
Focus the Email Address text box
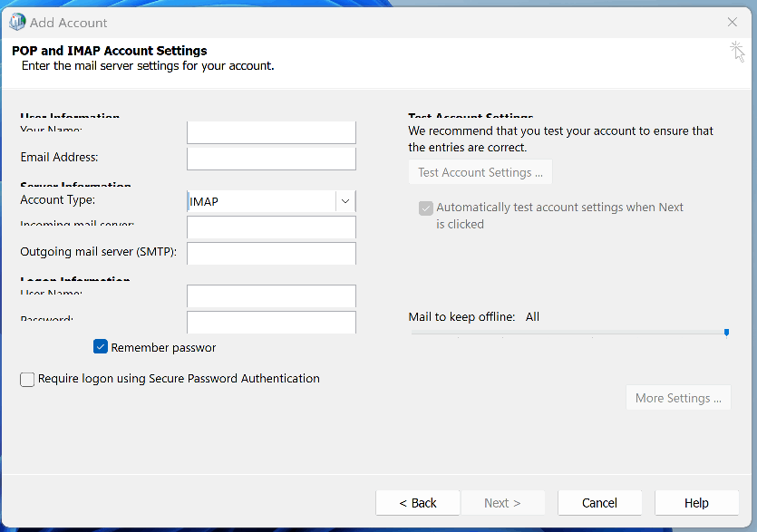[271, 159]
